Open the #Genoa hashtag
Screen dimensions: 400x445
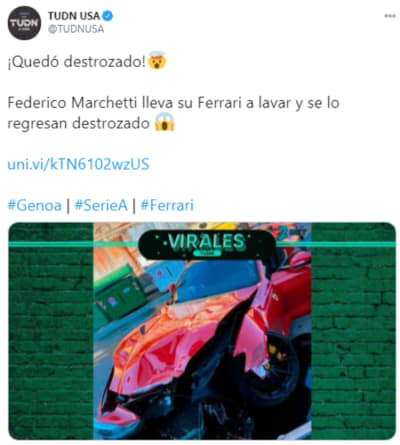click(x=34, y=205)
